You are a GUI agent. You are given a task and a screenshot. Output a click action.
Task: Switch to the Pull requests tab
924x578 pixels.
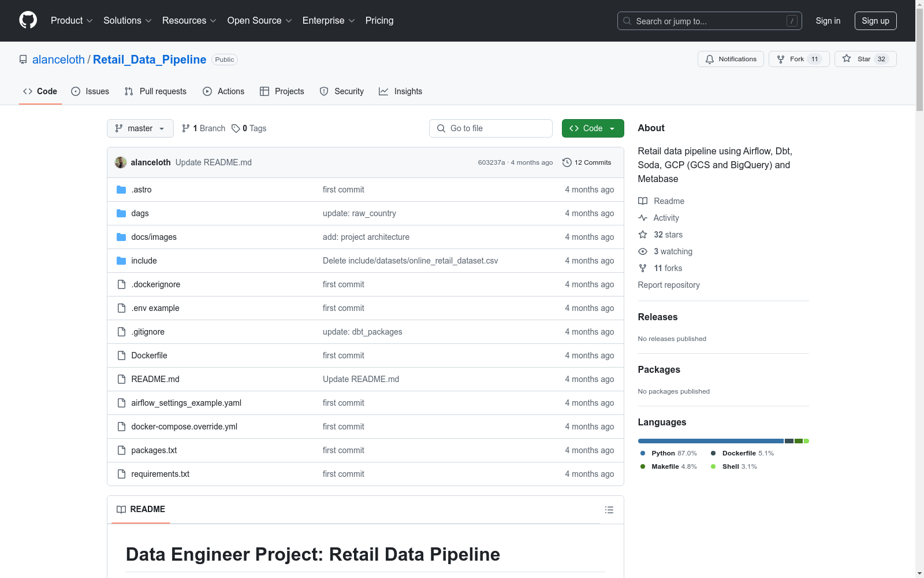point(156,91)
